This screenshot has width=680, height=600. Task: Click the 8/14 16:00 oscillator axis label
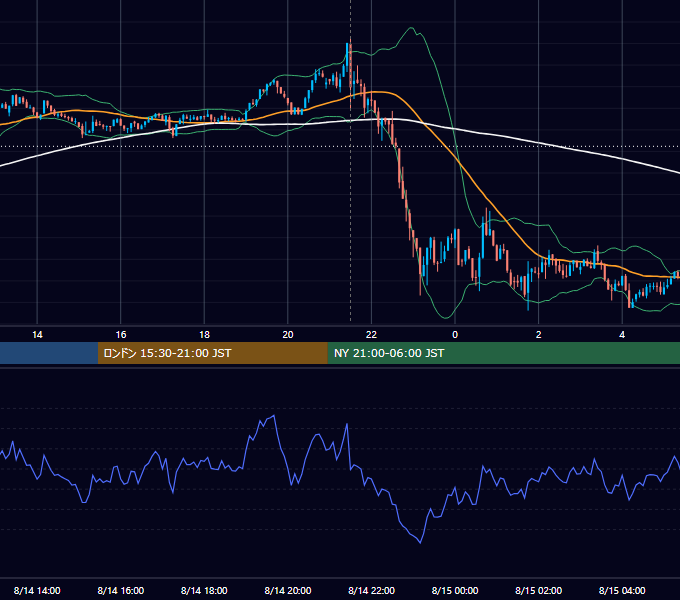pyautogui.click(x=121, y=590)
